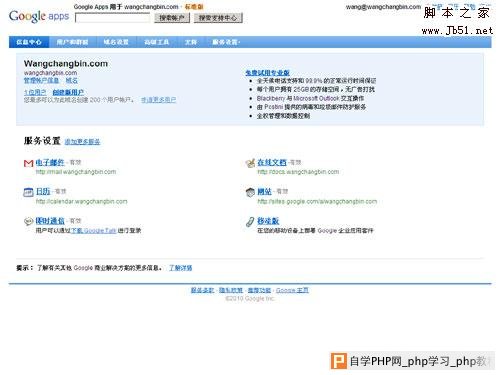Image resolution: width=500 pixels, height=375 pixels.
Task: Open the 管理帐户信息 link
Action: coord(41,80)
